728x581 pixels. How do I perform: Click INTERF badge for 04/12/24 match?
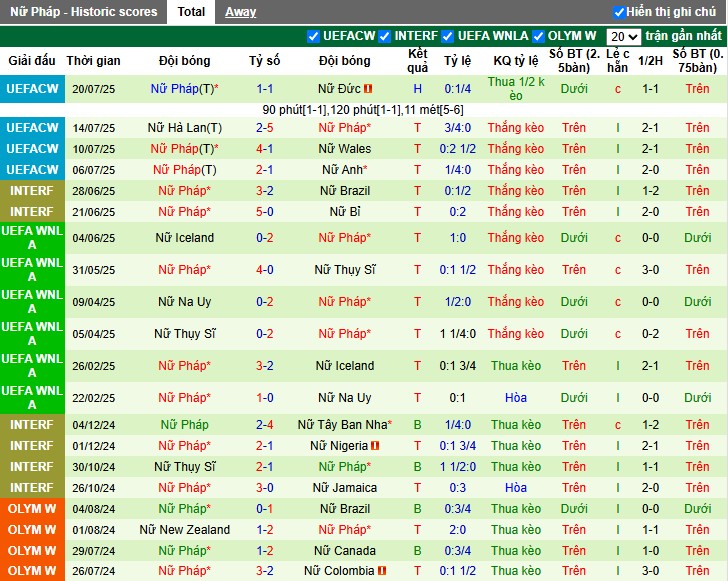pos(32,425)
